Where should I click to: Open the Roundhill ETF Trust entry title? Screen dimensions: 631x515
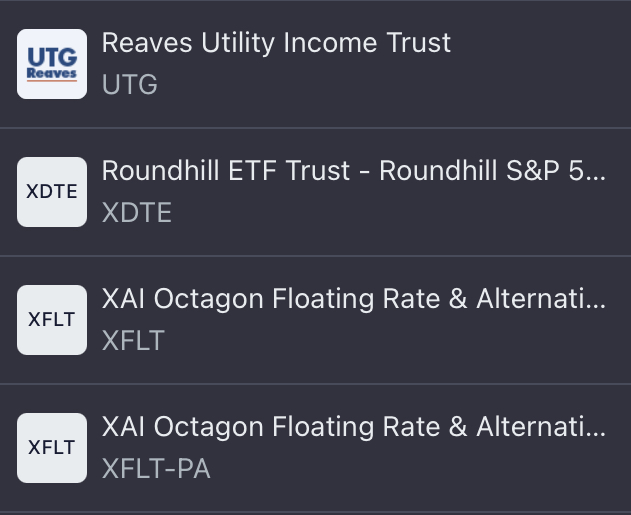click(x=353, y=171)
